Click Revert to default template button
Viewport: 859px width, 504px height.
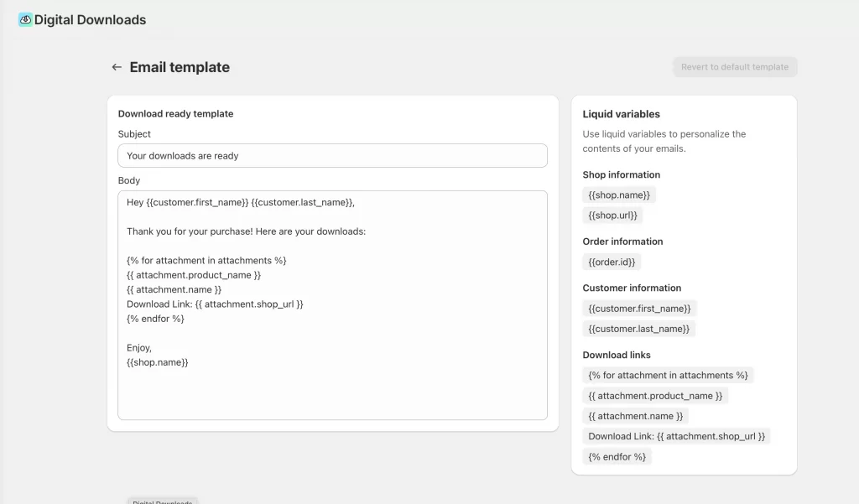tap(734, 67)
